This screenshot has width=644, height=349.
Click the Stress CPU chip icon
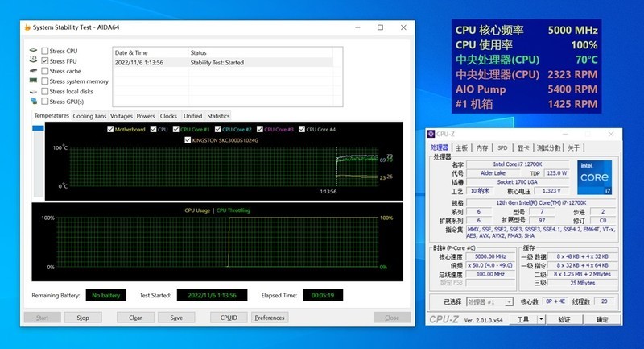(33, 51)
